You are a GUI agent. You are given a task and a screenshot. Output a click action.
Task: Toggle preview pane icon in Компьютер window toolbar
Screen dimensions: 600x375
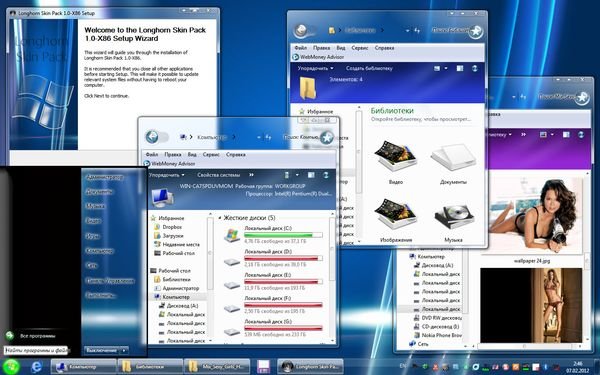coord(311,175)
